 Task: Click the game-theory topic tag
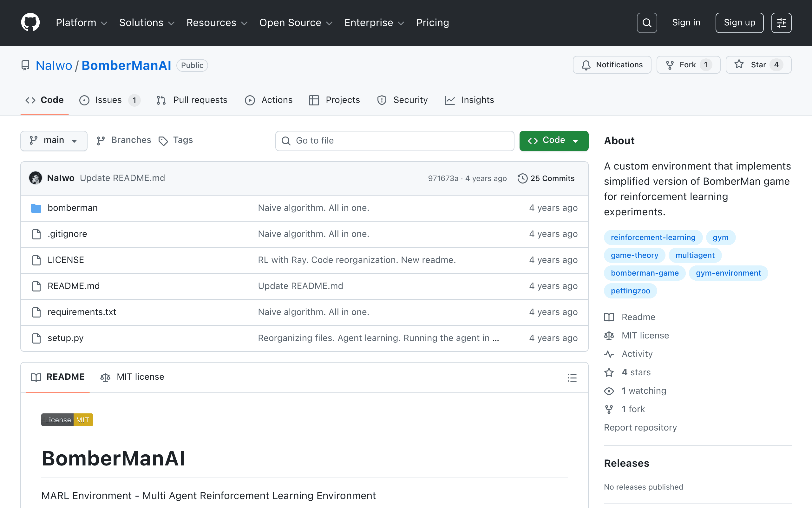click(634, 255)
